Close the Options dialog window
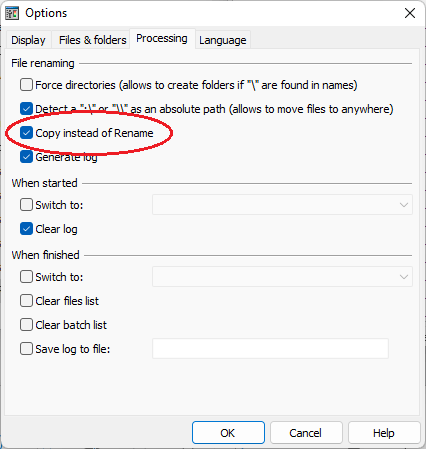Image resolution: width=426 pixels, height=449 pixels. tap(410, 13)
